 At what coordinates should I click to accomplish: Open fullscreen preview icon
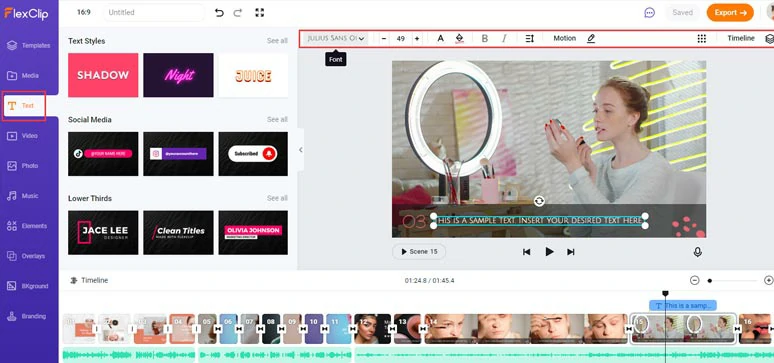coord(260,13)
